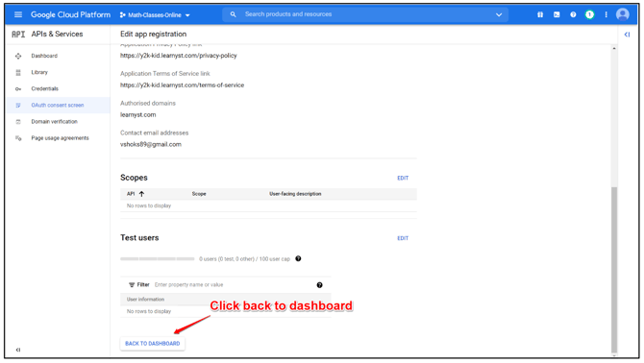Screen dimensions: 644x363
Task: Click the Filter funnel icon
Action: (132, 284)
